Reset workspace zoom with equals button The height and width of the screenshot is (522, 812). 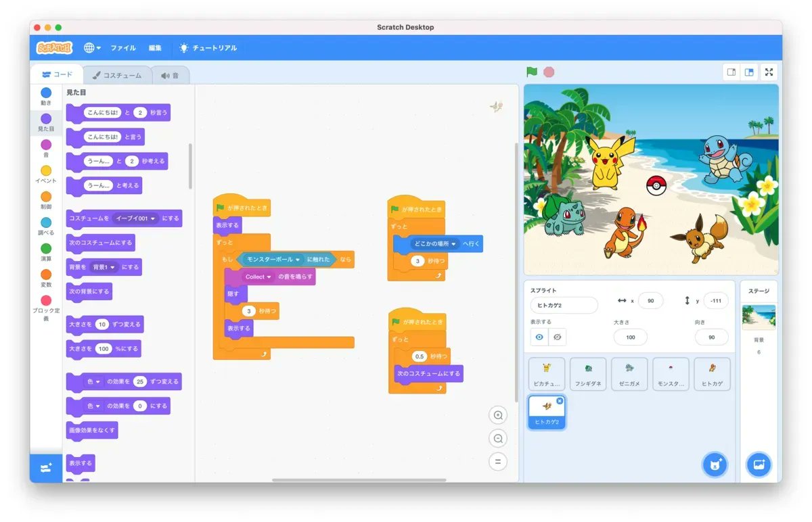tap(498, 462)
